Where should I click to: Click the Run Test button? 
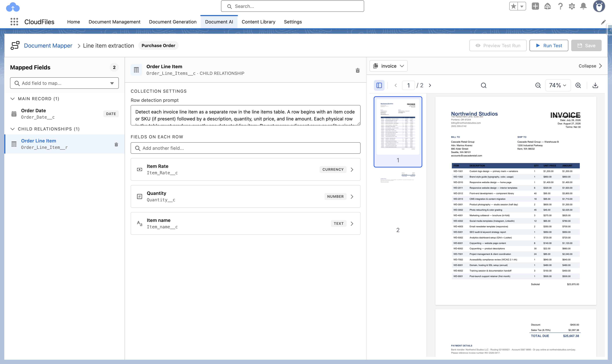click(x=549, y=46)
